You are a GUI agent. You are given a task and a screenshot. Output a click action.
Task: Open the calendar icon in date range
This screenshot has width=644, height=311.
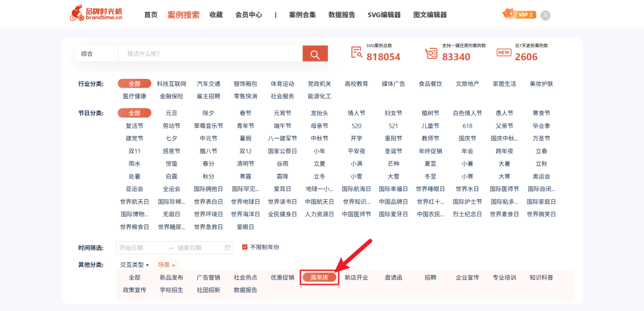click(x=228, y=248)
